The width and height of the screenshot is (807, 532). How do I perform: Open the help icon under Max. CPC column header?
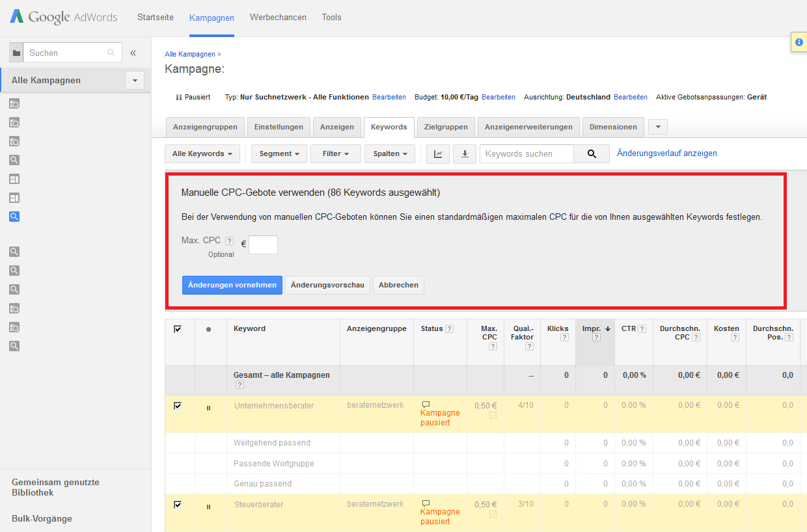click(493, 347)
